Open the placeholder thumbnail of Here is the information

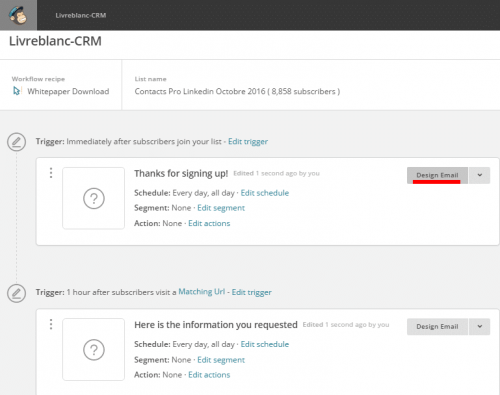94,350
